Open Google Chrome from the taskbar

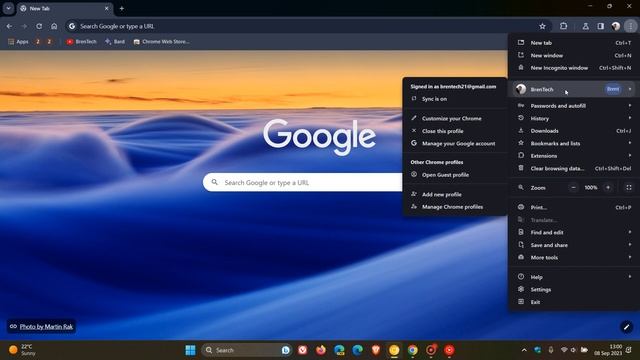(x=413, y=350)
